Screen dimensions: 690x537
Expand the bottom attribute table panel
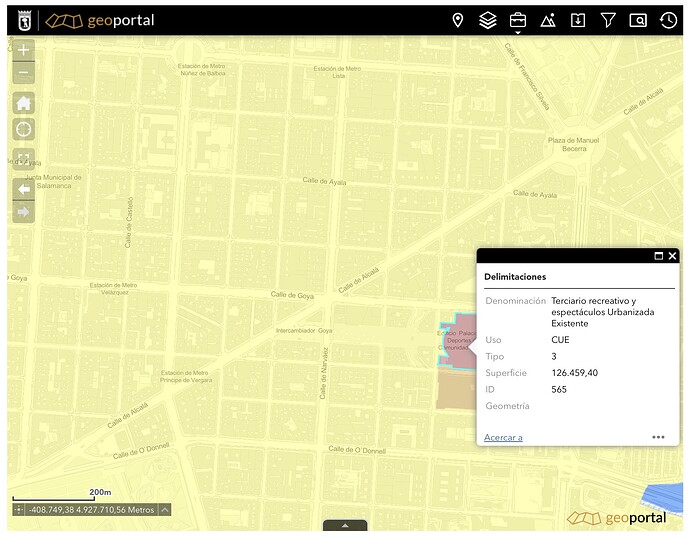point(345,525)
